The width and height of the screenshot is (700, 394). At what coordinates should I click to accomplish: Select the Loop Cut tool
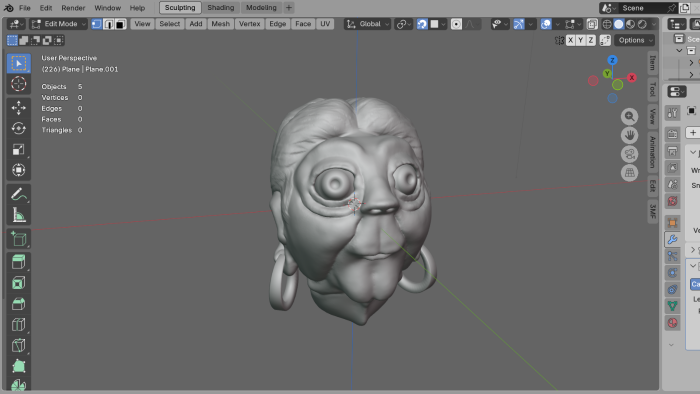(19, 324)
